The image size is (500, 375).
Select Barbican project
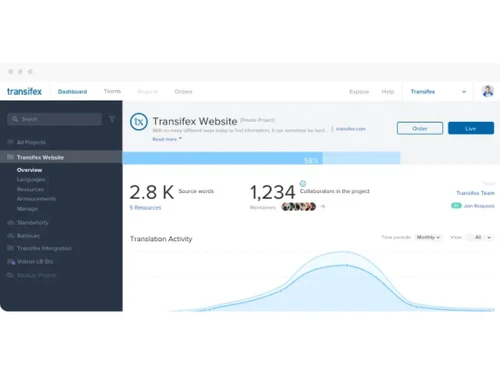pyautogui.click(x=28, y=236)
